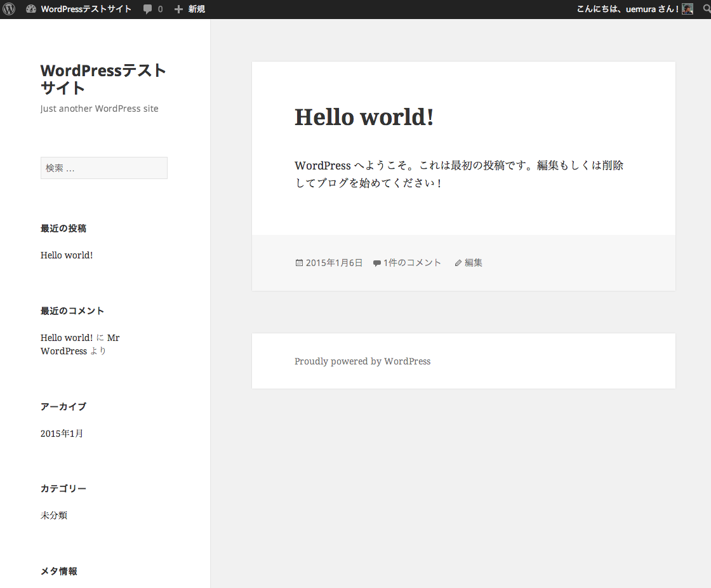Click the uemura avatar thumbnail
Image resolution: width=711 pixels, height=588 pixels.
coord(687,9)
